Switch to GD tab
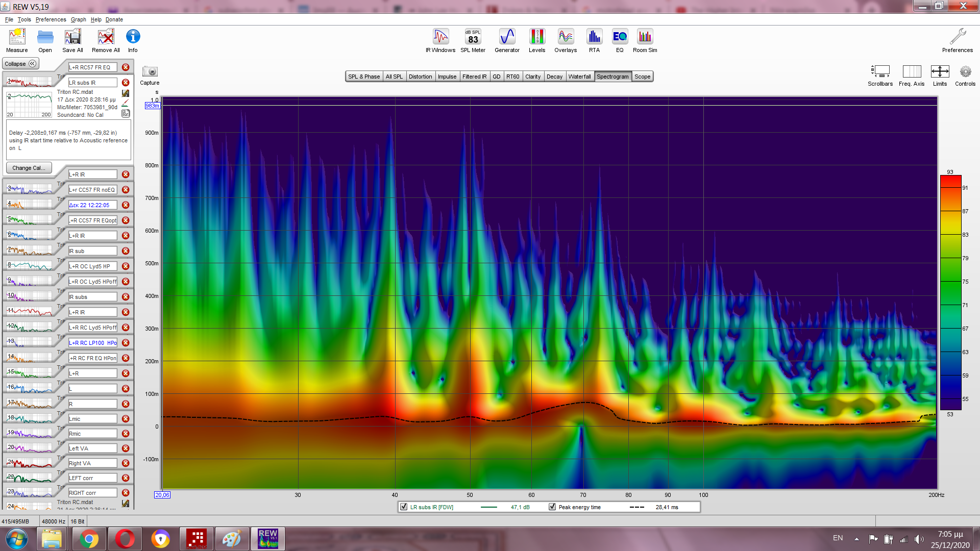The image size is (980, 551). (497, 77)
